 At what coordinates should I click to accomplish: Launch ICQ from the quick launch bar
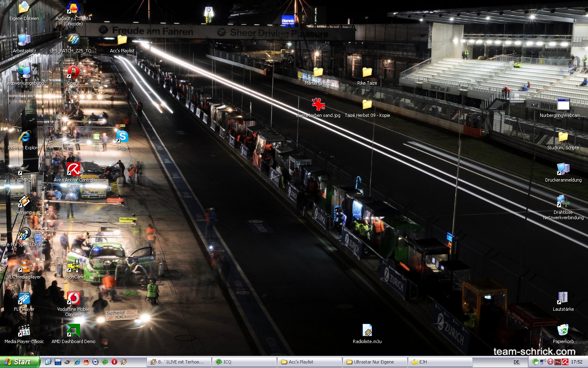tap(105, 362)
